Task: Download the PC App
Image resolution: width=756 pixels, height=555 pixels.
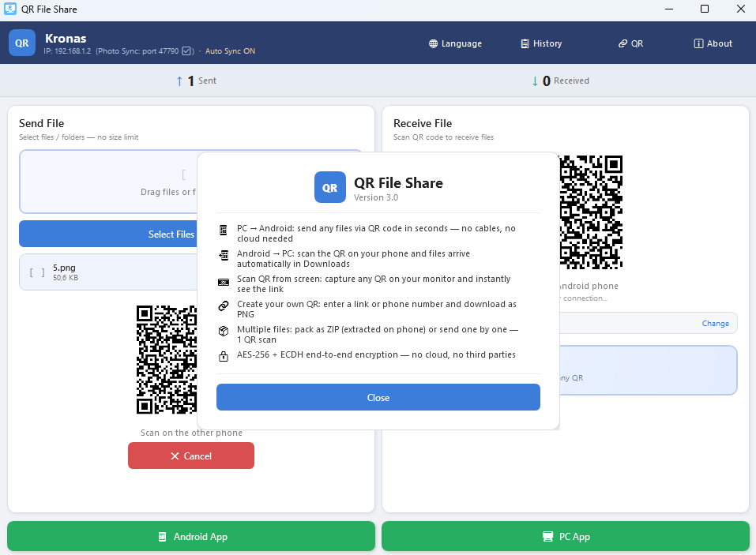Action: [565, 536]
